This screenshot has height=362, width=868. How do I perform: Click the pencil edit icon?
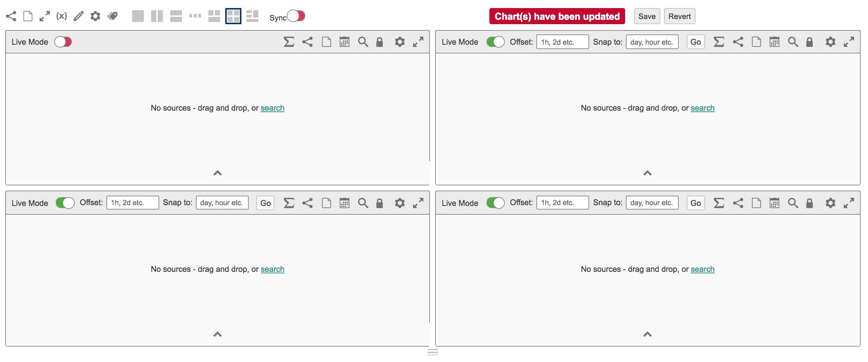coord(79,16)
